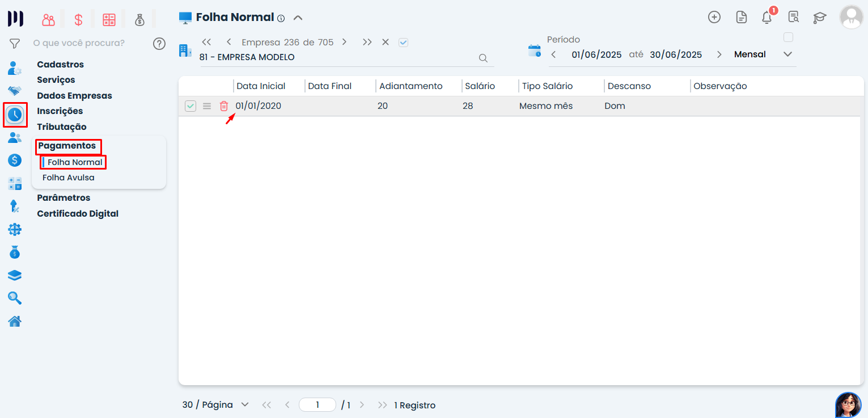Collapse the Folha Normal header chevron
Screen dimensions: 868x418
click(x=298, y=18)
